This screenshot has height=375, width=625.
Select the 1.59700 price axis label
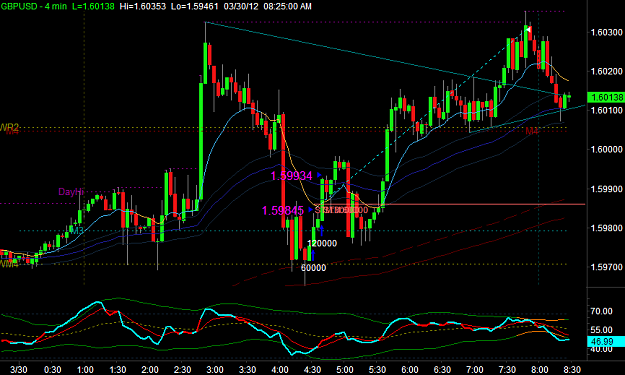[606, 267]
